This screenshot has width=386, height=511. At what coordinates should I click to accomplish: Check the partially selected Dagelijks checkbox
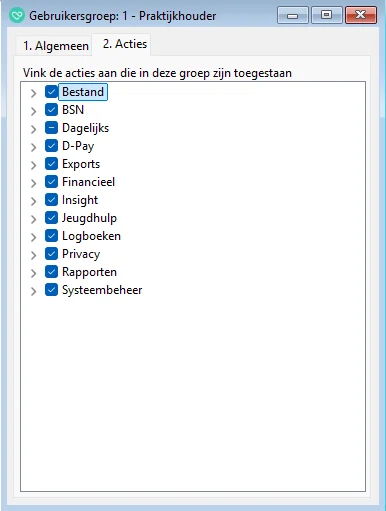51,128
